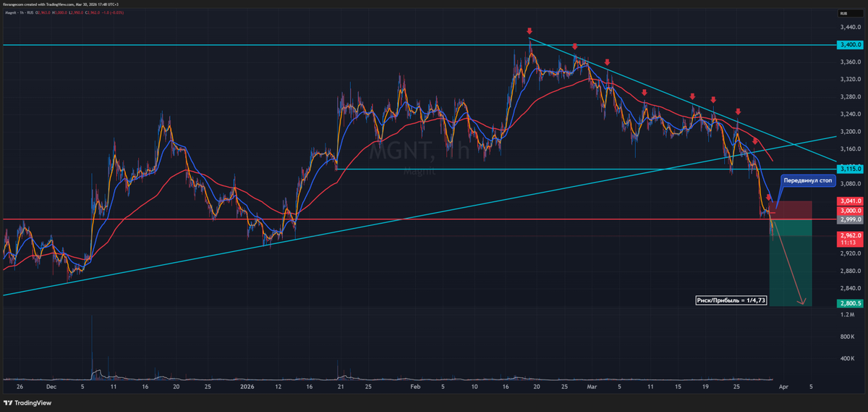Select the low value L2,950.0
The image size is (868, 412).
(76, 13)
